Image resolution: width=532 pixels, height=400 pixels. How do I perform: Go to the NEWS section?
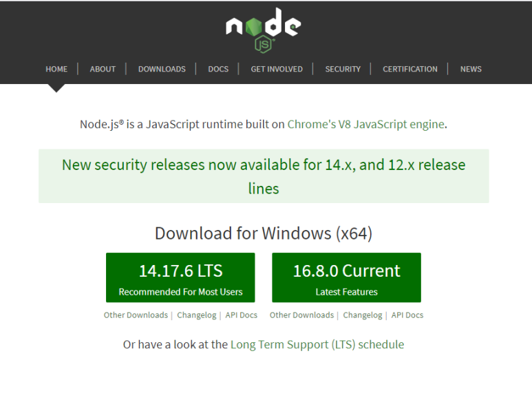click(471, 69)
